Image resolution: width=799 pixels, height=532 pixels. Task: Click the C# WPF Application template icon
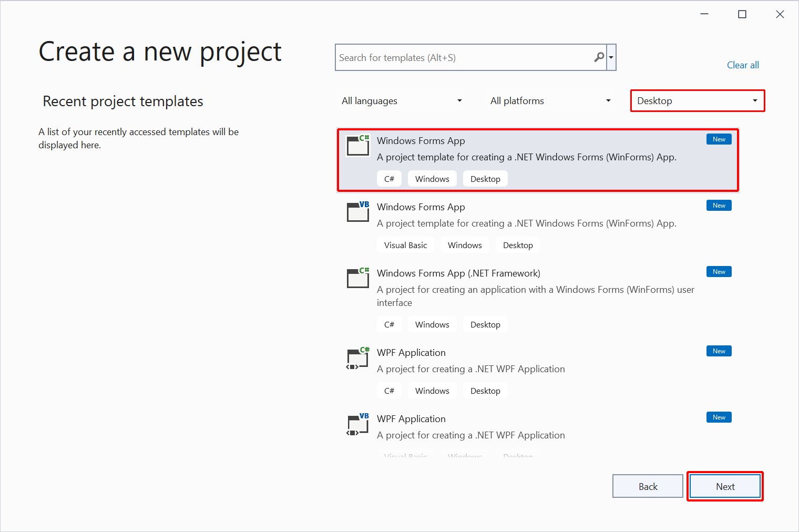pos(358,358)
